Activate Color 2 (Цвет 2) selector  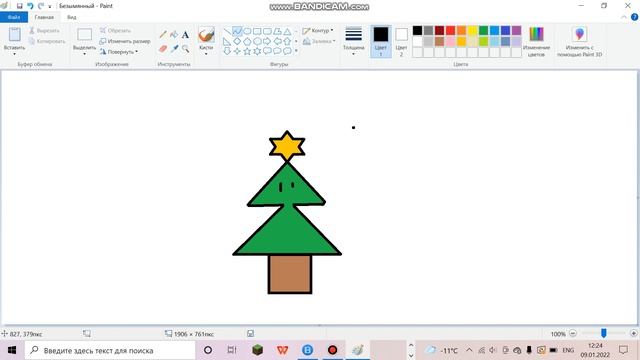coord(401,41)
